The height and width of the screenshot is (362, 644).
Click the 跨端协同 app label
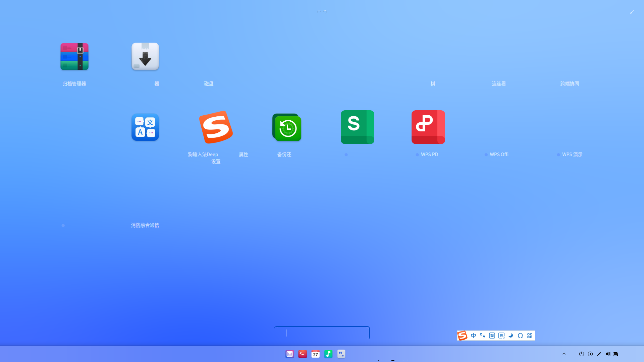pos(570,84)
